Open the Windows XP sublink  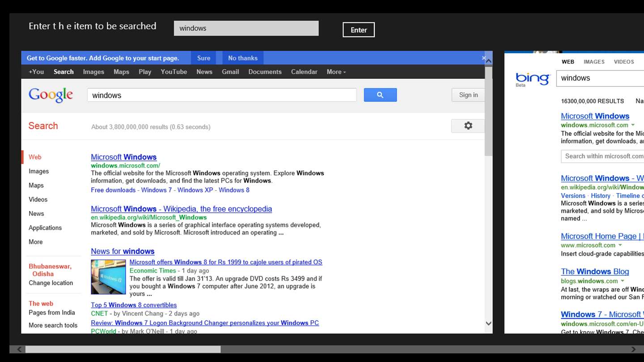(195, 190)
